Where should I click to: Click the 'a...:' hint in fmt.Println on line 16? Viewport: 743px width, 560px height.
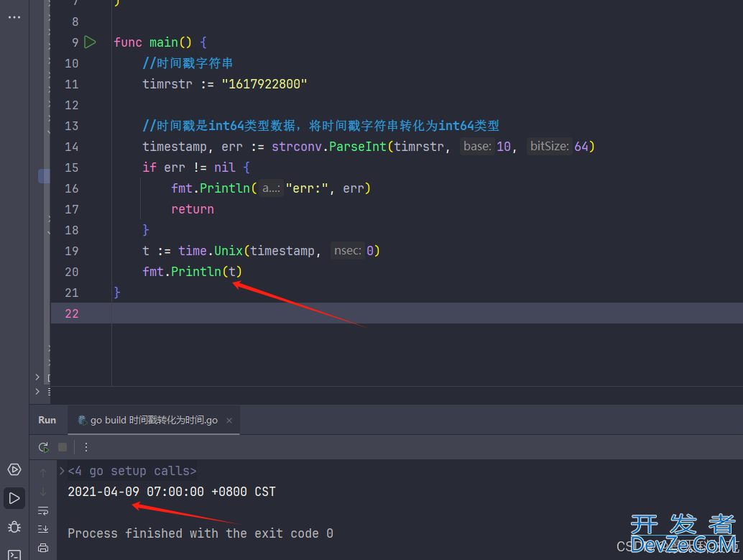271,188
